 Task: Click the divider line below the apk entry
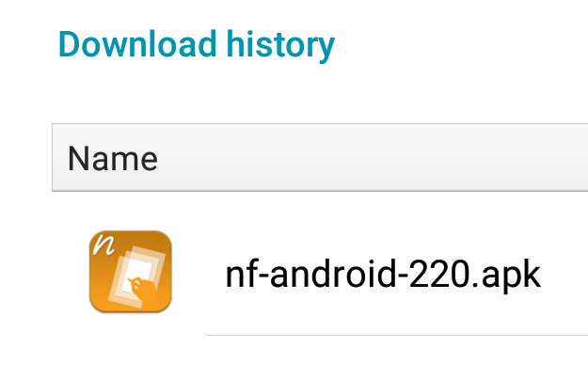click(397, 335)
